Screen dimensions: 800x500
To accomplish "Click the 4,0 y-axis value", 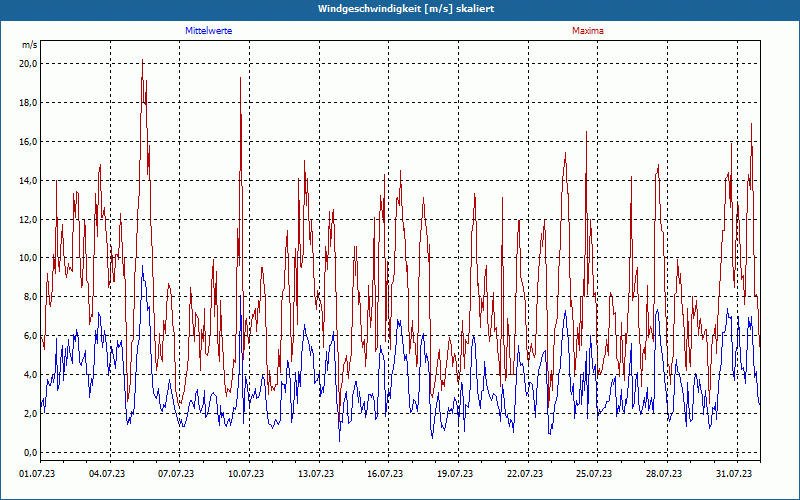I will coord(31,374).
